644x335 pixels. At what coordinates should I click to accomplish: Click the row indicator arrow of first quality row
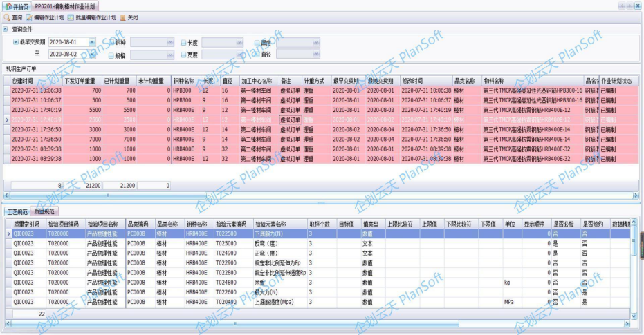click(x=8, y=233)
